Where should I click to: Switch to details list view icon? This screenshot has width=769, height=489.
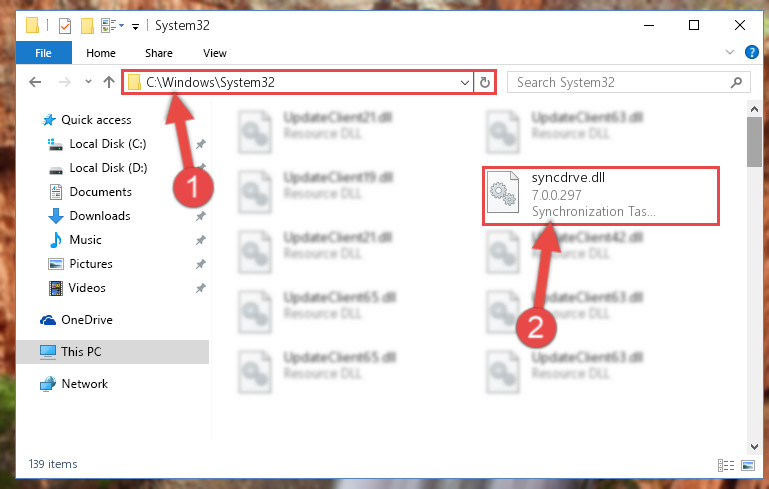coord(726,465)
